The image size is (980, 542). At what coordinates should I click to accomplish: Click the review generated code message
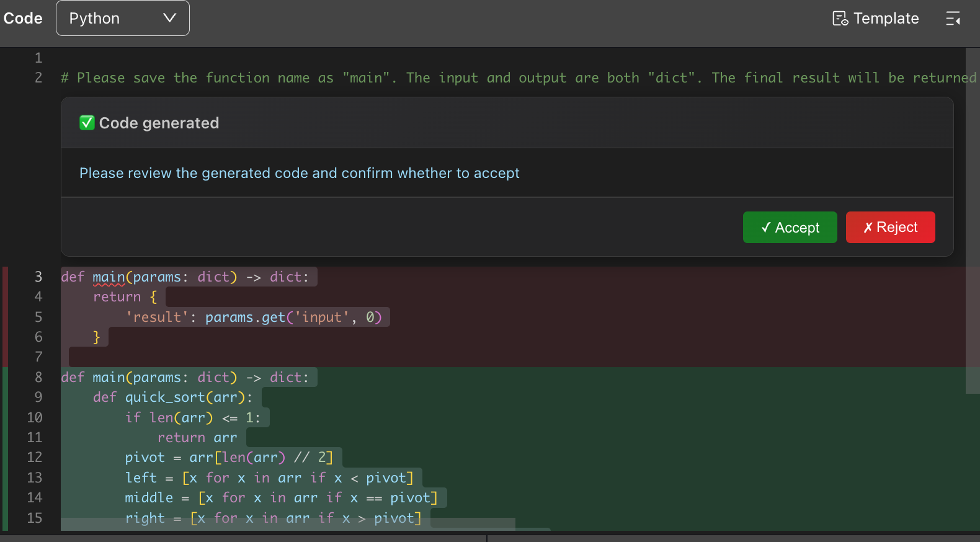pyautogui.click(x=299, y=173)
